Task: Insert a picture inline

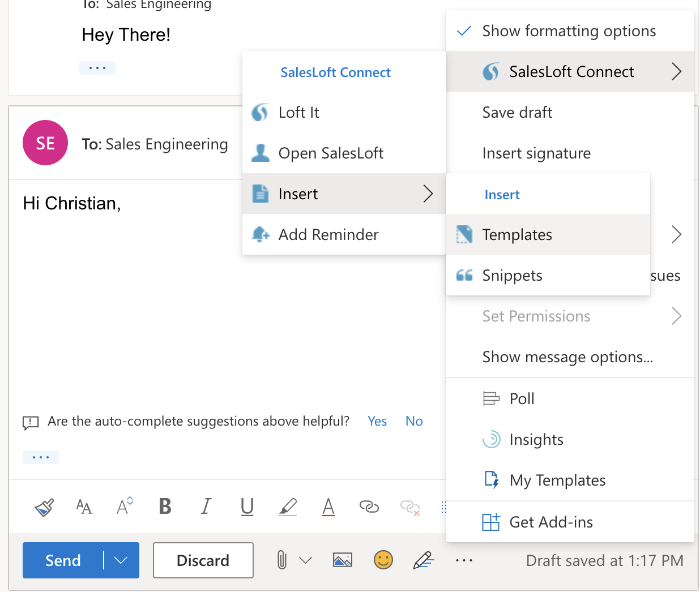Action: (343, 560)
